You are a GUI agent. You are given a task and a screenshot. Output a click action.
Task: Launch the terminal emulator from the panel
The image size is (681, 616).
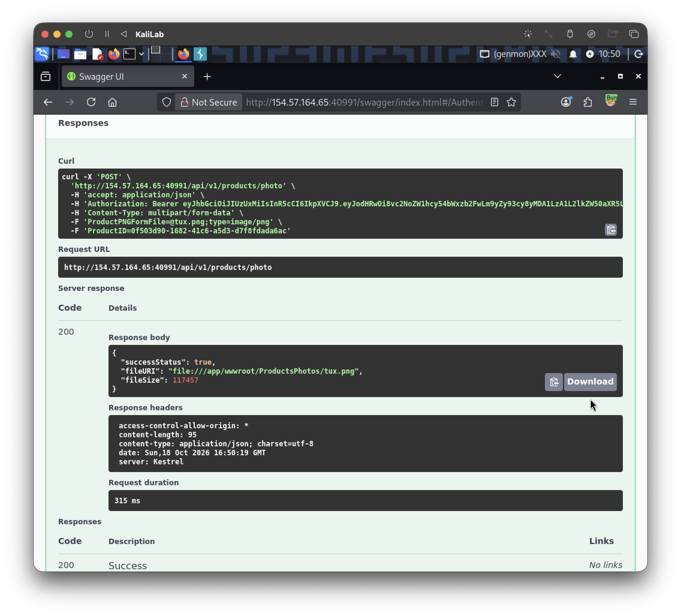point(129,54)
